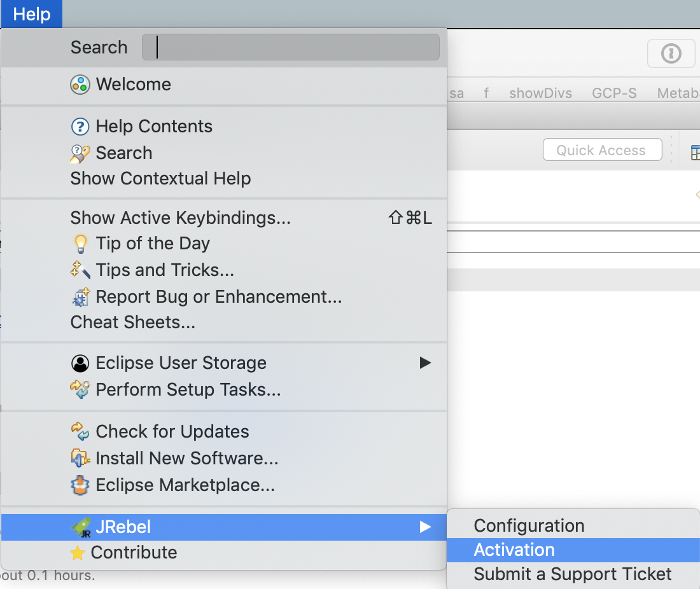Click the Help menu bar item
This screenshot has width=700, height=589.
31,14
